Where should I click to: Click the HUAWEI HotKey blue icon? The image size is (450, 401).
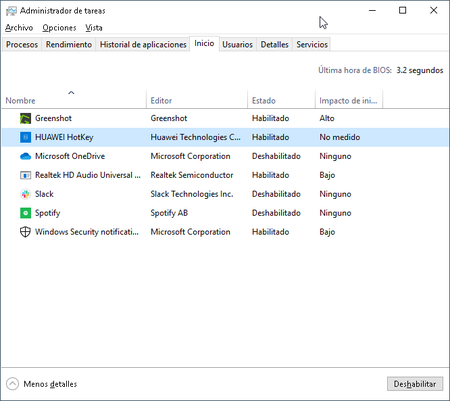pyautogui.click(x=25, y=137)
